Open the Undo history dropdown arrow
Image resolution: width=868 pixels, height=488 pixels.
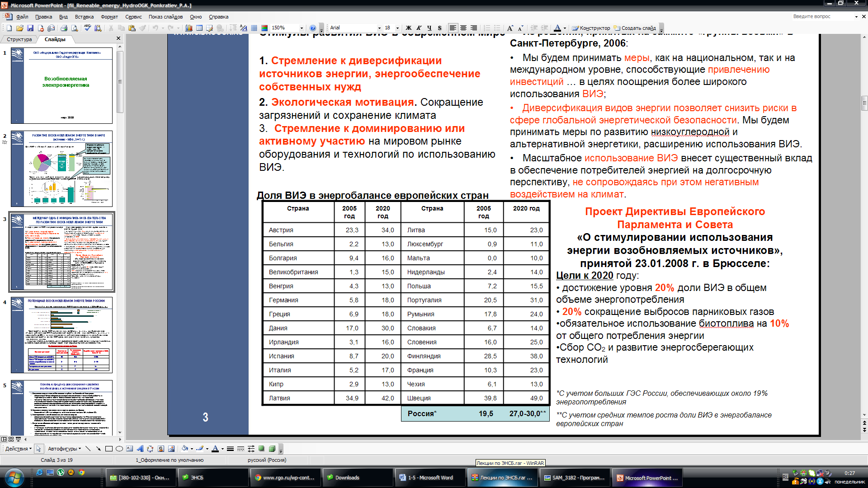(x=163, y=28)
